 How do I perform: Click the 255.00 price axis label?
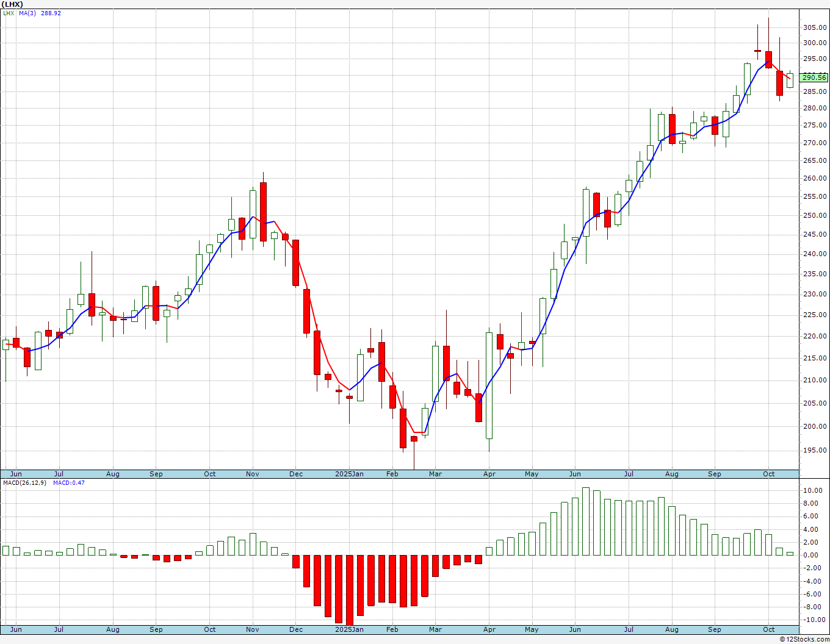[815, 196]
